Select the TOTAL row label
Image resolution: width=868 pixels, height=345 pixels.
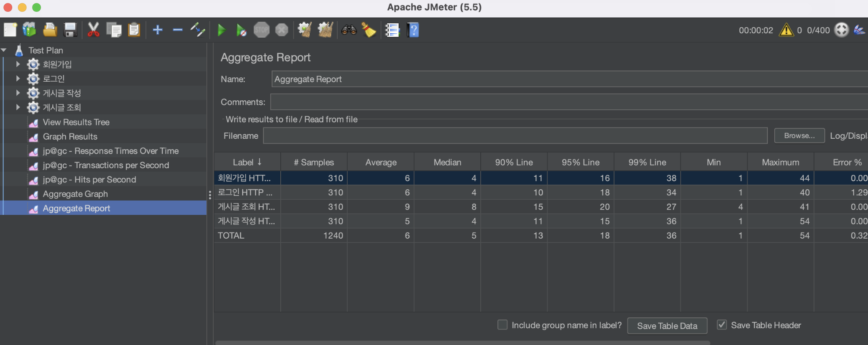pyautogui.click(x=231, y=236)
